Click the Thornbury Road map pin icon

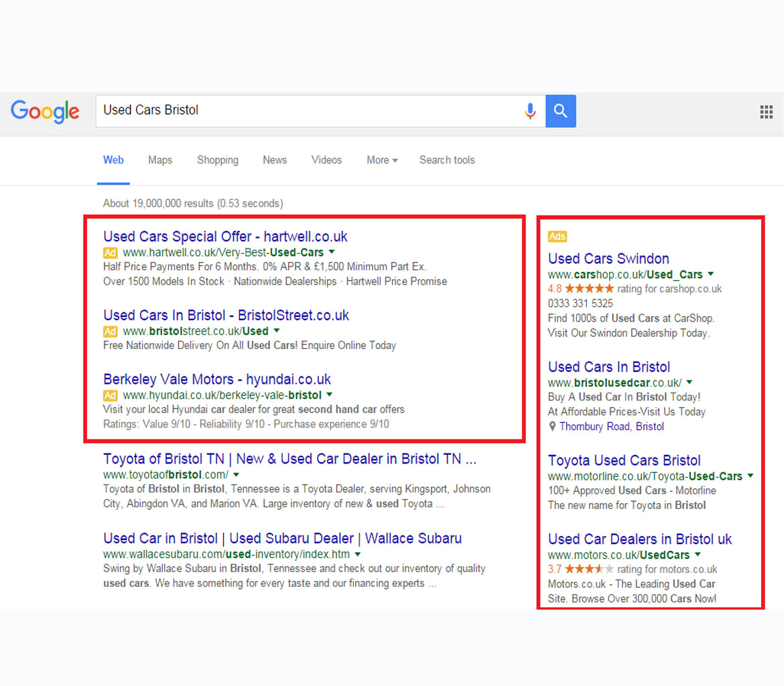552,427
